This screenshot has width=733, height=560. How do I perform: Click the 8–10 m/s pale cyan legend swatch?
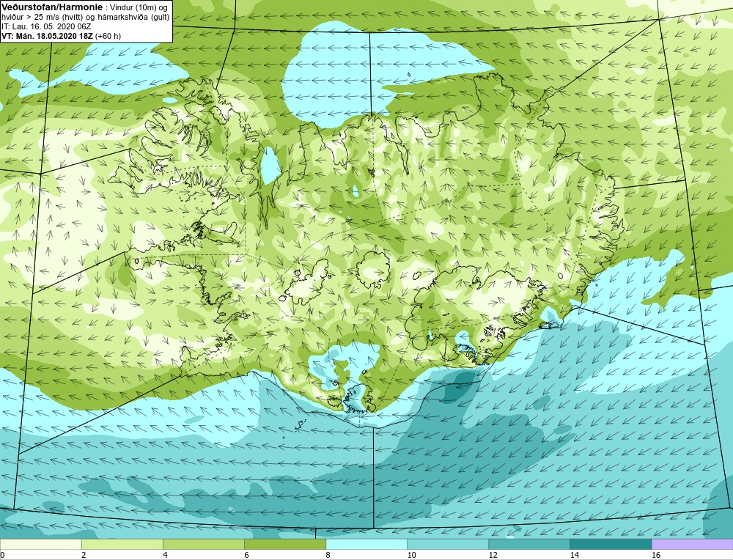366,544
